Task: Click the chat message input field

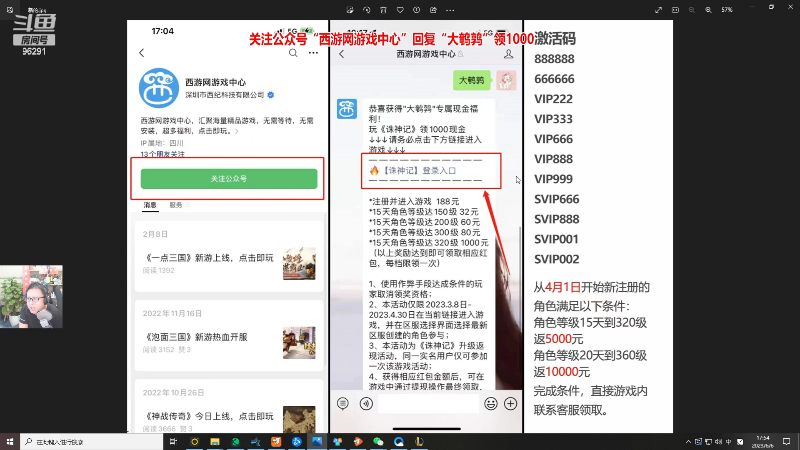Action: [428, 404]
